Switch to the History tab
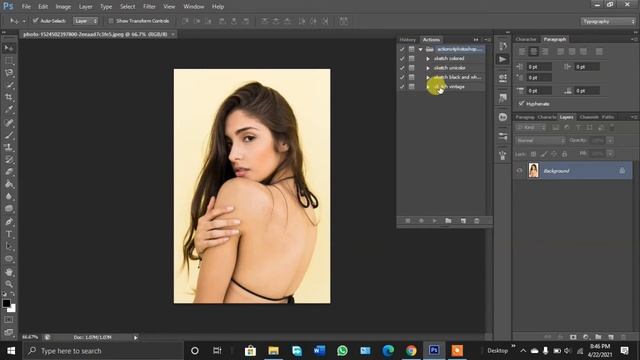 pyautogui.click(x=407, y=40)
